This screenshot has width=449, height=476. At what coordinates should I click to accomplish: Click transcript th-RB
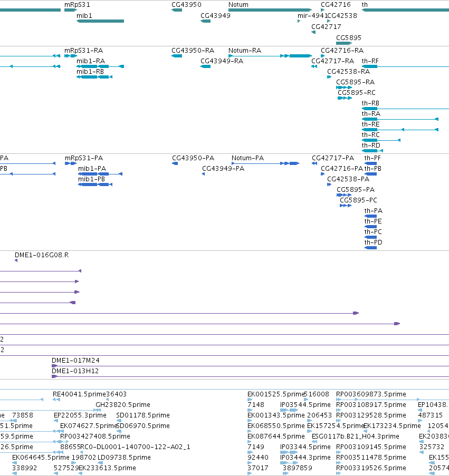(x=405, y=109)
